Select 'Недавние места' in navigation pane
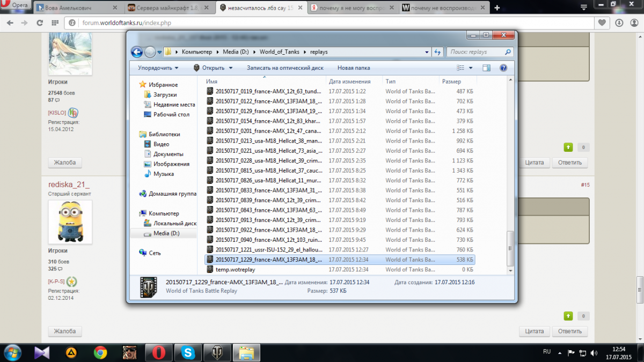The height and width of the screenshot is (362, 644). click(174, 105)
